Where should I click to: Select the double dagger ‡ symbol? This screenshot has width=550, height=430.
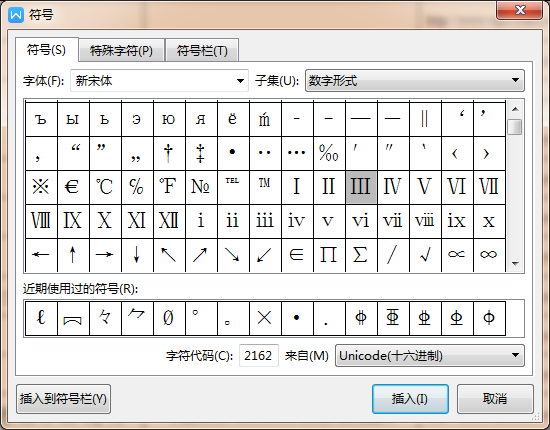(201, 153)
